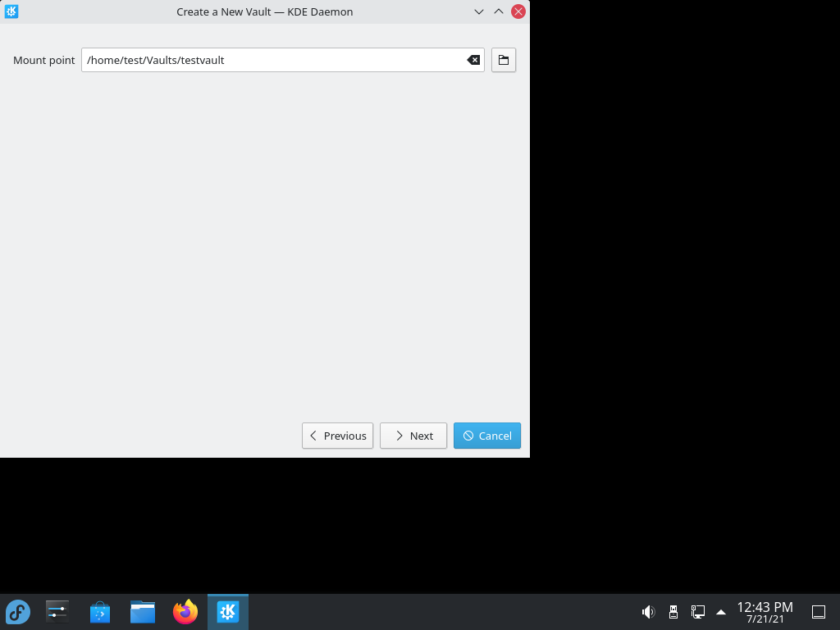This screenshot has height=630, width=840.
Task: Open System Settings from the taskbar
Action: coord(57,612)
